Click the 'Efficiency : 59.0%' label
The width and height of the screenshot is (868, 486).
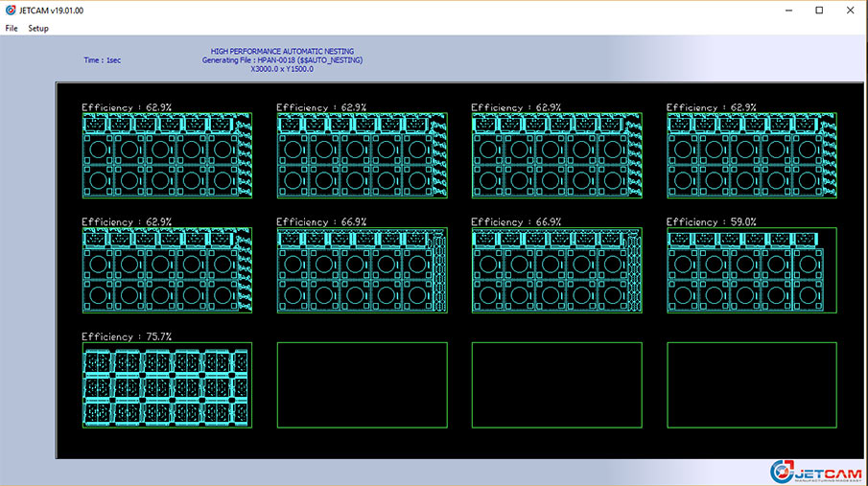tap(712, 221)
